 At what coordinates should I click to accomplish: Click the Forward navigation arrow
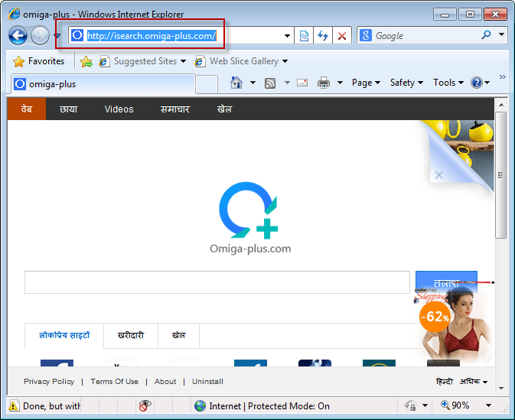click(40, 35)
